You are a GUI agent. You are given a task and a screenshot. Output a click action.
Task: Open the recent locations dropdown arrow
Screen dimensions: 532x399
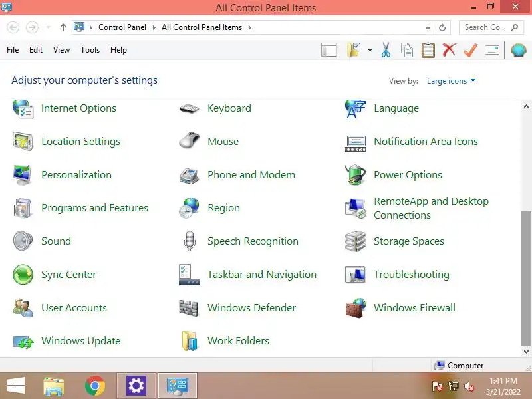point(48,27)
